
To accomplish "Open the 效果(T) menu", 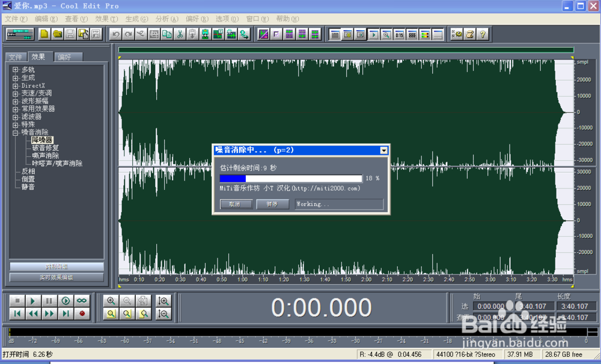I will 106,19.
